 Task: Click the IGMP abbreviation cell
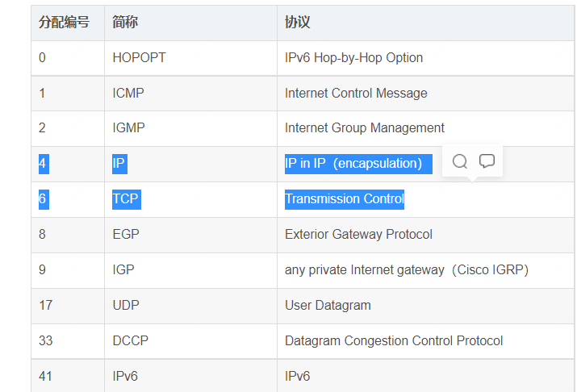[129, 128]
